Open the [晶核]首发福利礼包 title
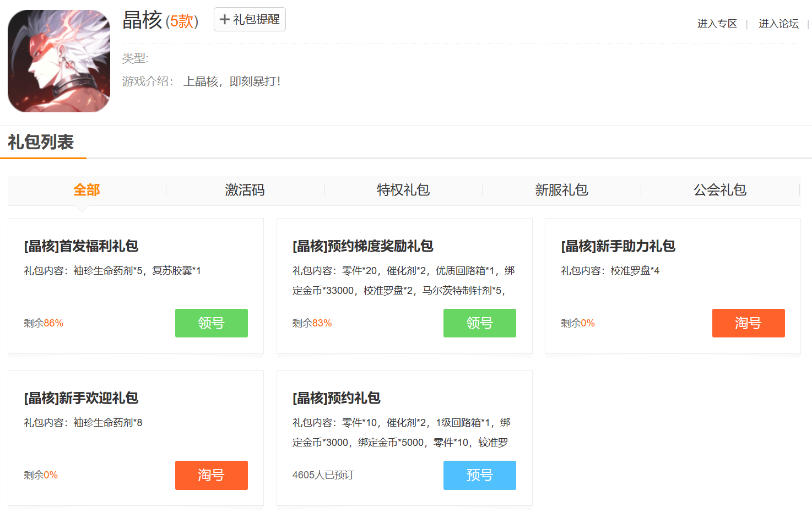This screenshot has height=518, width=812. coord(81,246)
